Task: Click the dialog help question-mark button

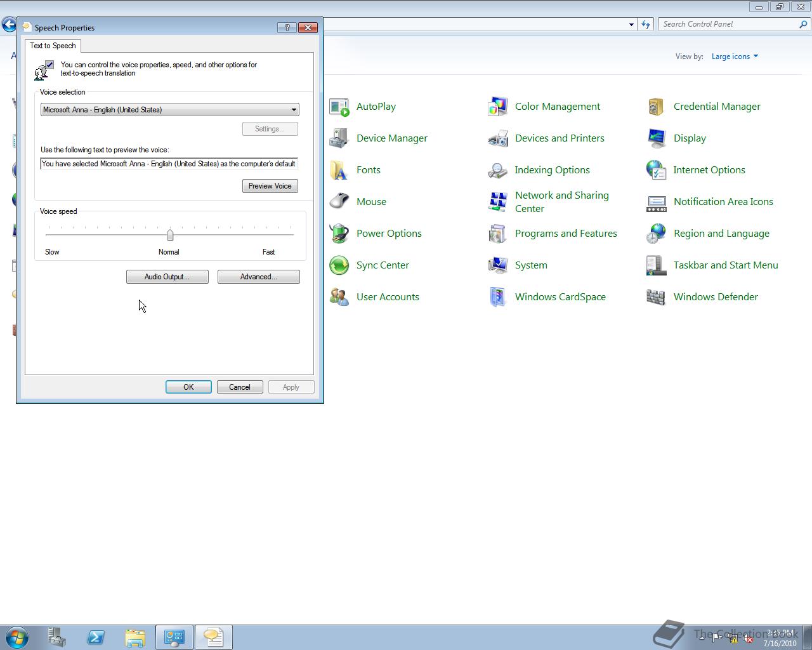Action: (287, 27)
